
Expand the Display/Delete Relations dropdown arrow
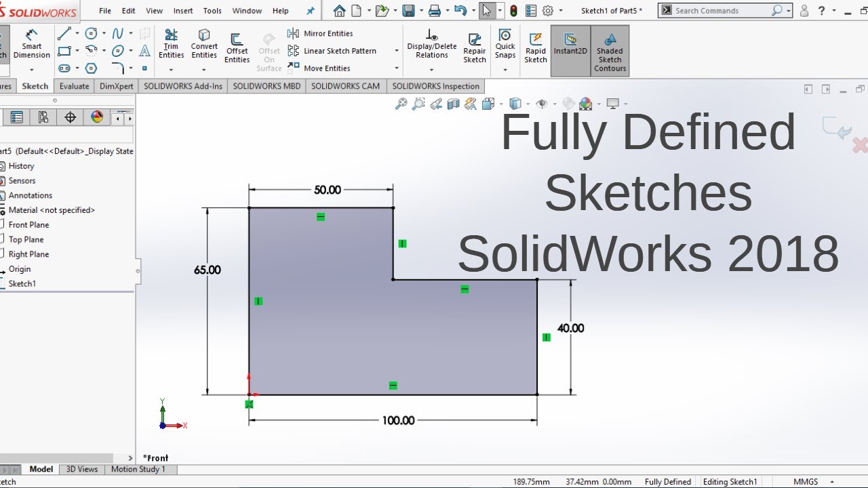(x=432, y=69)
